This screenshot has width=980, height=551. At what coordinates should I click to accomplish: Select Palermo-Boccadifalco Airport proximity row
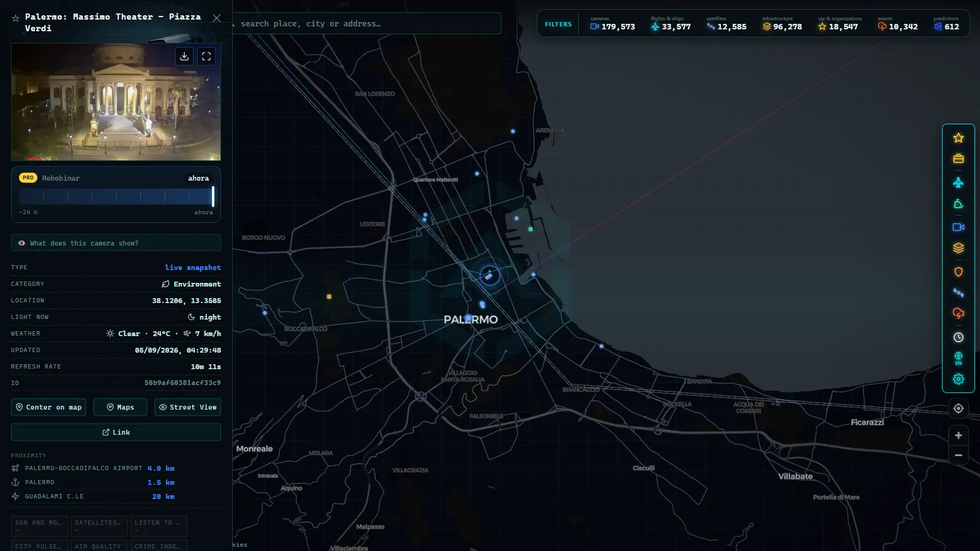tap(93, 468)
